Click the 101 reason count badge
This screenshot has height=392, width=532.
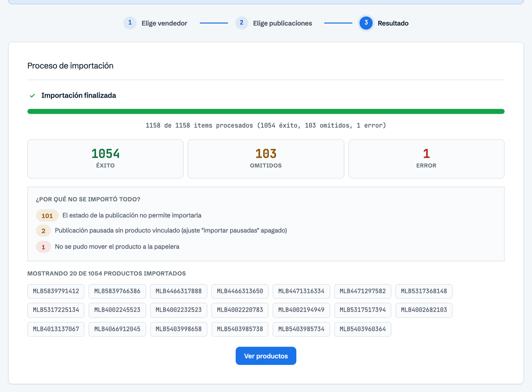[x=47, y=216]
